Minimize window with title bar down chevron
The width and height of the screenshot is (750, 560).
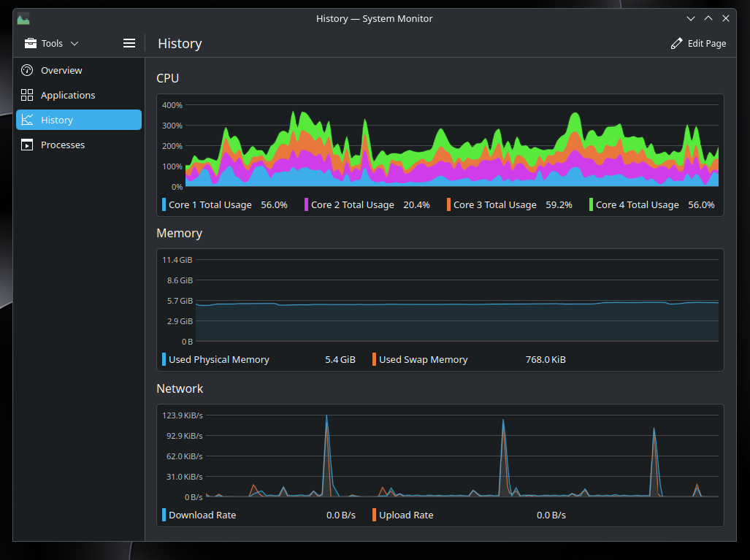pos(691,19)
